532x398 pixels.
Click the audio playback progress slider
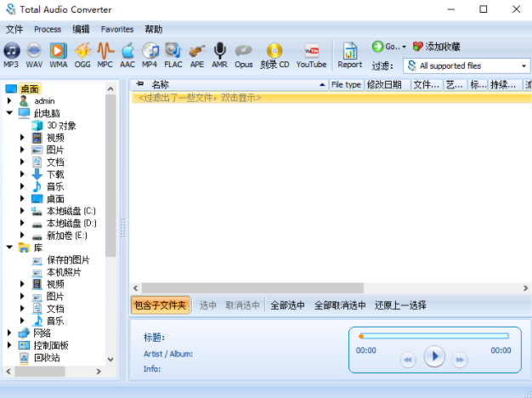click(433, 336)
